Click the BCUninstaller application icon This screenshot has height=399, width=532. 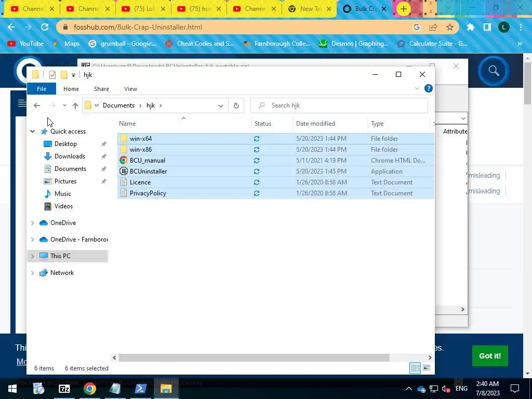124,171
